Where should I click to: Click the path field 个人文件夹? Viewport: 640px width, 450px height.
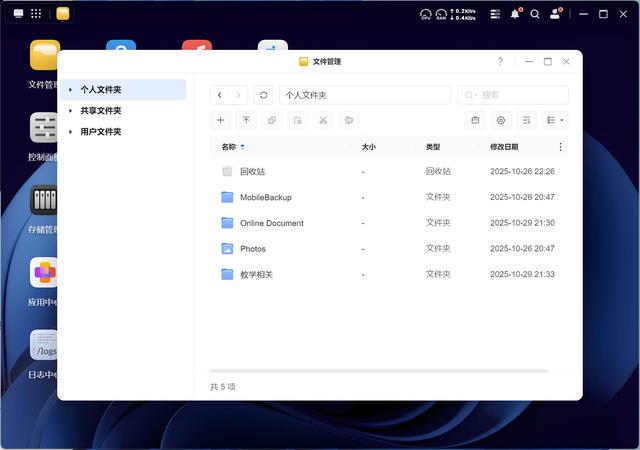[364, 95]
